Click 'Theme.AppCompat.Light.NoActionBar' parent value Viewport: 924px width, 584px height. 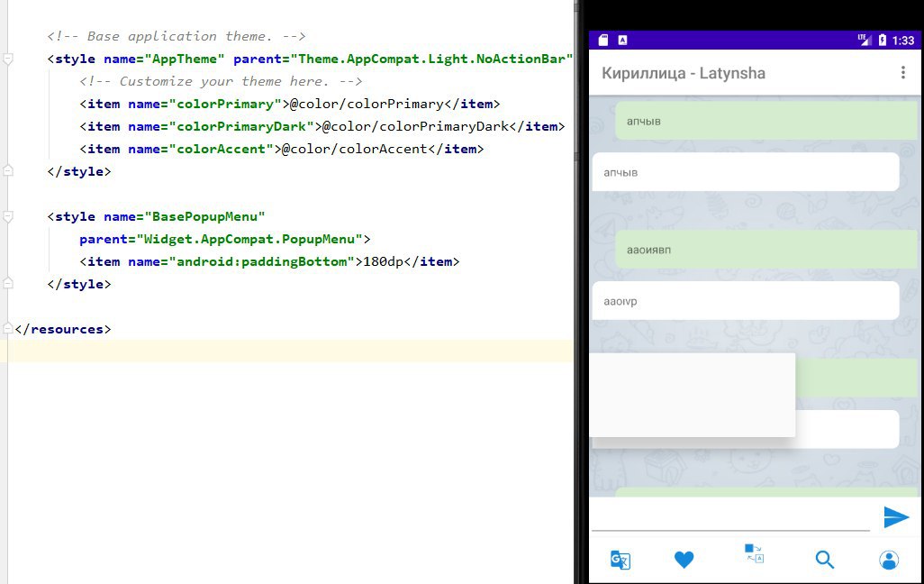431,59
